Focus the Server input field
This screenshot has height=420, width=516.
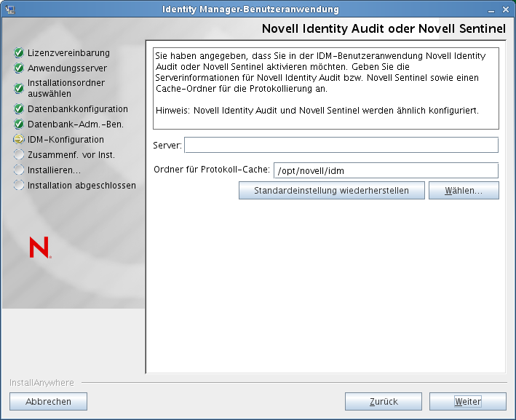click(x=341, y=145)
